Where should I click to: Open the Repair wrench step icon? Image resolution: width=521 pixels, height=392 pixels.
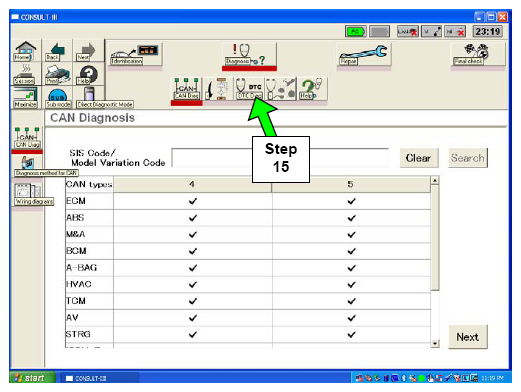[x=364, y=54]
